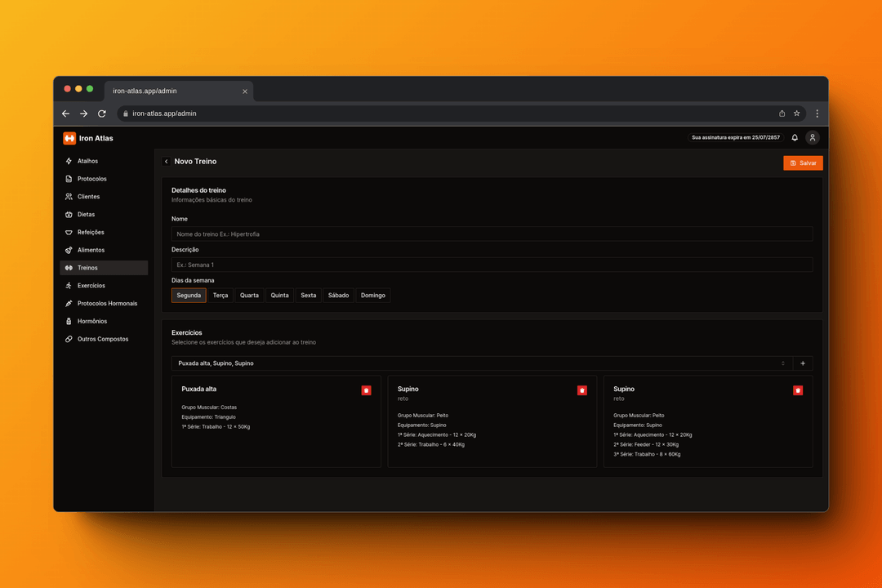Save the workout with the Salvar button
The image size is (882, 588).
(803, 163)
